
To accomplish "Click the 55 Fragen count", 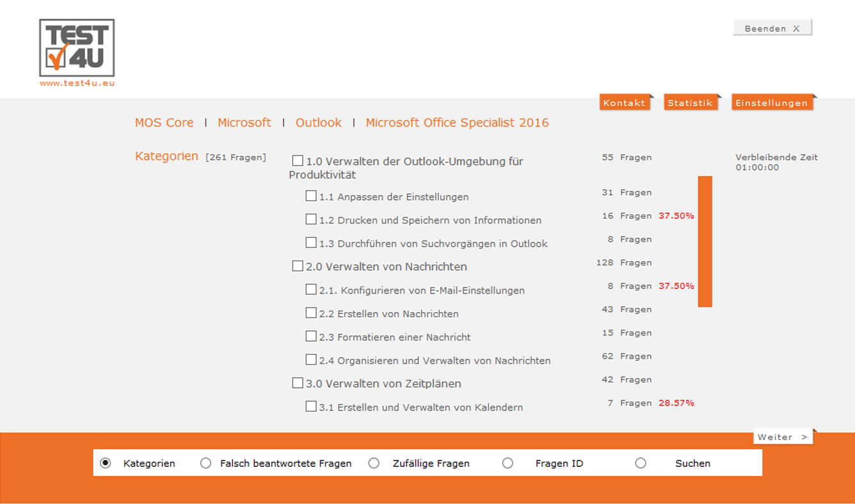I will click(x=627, y=157).
